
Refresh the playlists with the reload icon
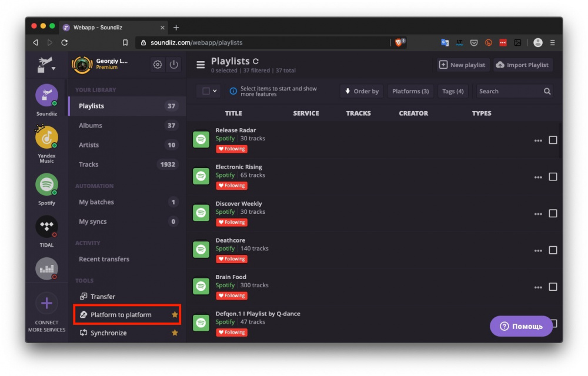pyautogui.click(x=256, y=61)
